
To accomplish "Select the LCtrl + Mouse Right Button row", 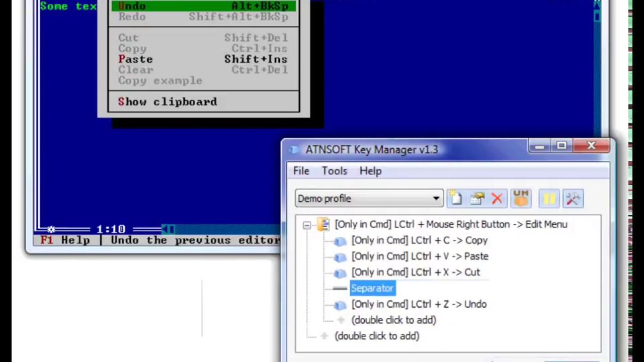I will [451, 224].
